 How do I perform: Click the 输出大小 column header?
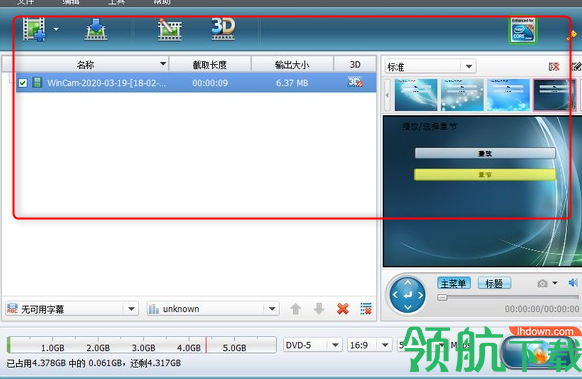click(292, 65)
